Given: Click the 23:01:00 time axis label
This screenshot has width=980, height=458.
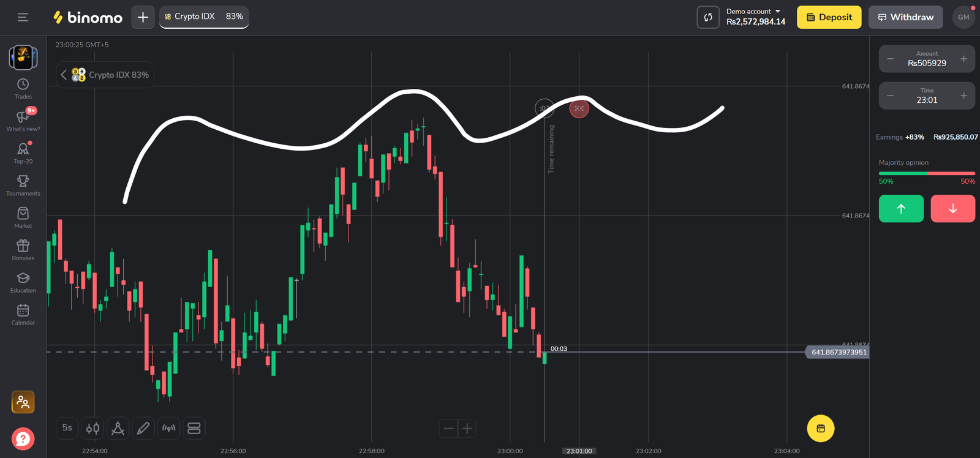Looking at the screenshot, I should point(579,451).
